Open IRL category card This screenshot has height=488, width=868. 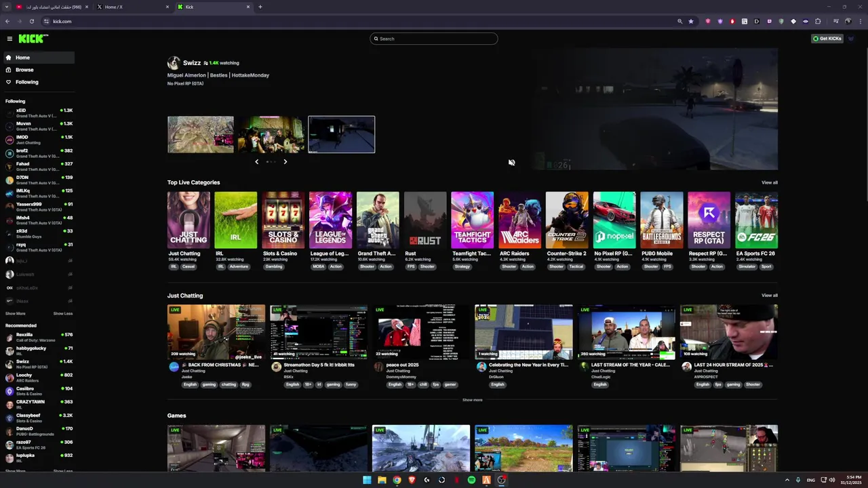click(236, 220)
